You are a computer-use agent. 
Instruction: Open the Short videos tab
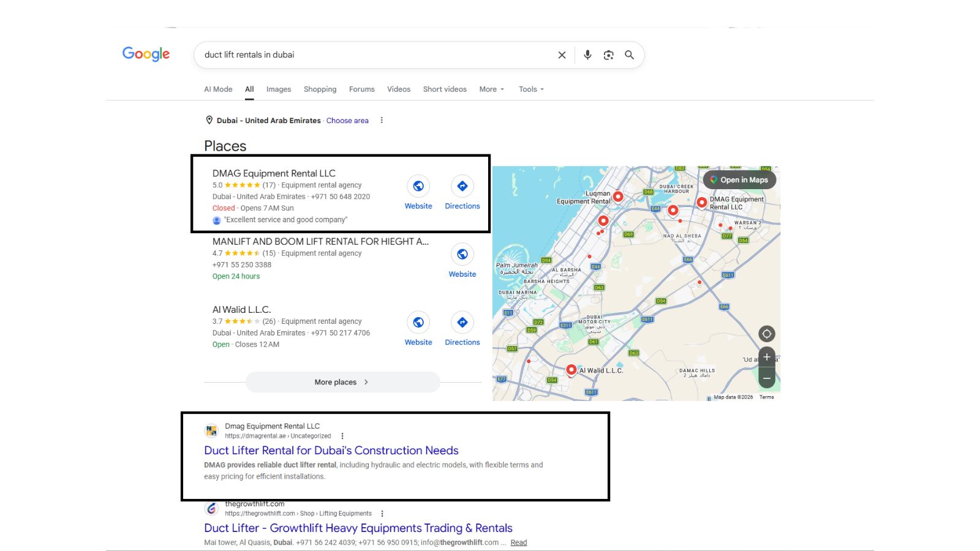pos(445,89)
